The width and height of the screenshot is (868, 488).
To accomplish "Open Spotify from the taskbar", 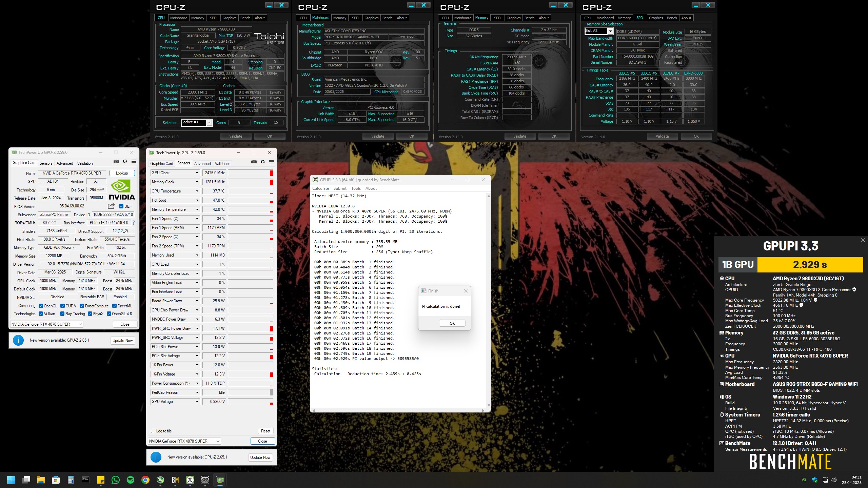I will tap(131, 480).
